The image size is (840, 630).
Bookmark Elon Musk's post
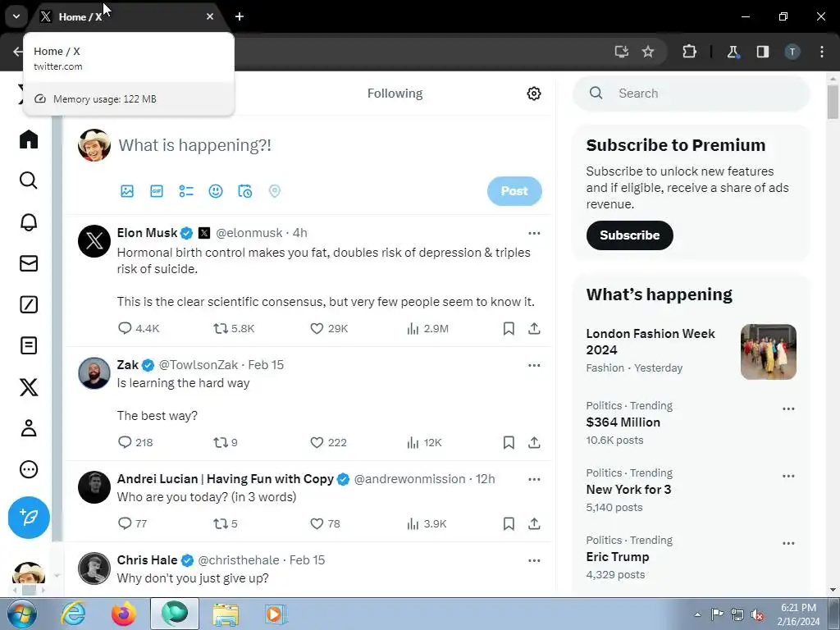point(509,328)
